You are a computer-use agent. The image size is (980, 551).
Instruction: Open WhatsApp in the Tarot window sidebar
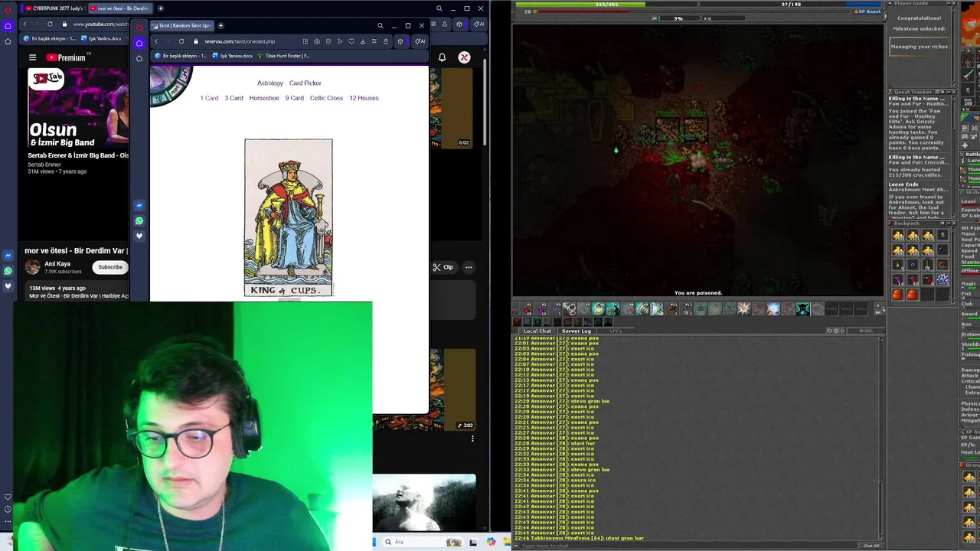[139, 220]
